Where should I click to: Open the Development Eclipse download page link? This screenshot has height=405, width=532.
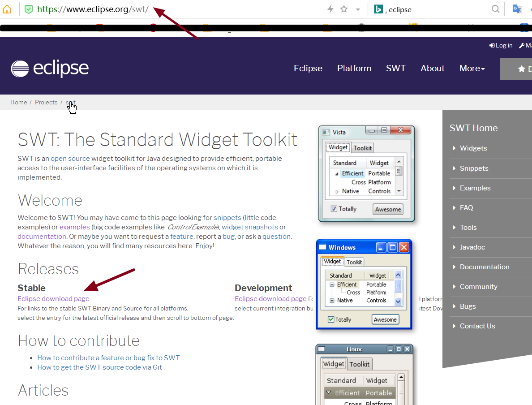click(x=271, y=299)
